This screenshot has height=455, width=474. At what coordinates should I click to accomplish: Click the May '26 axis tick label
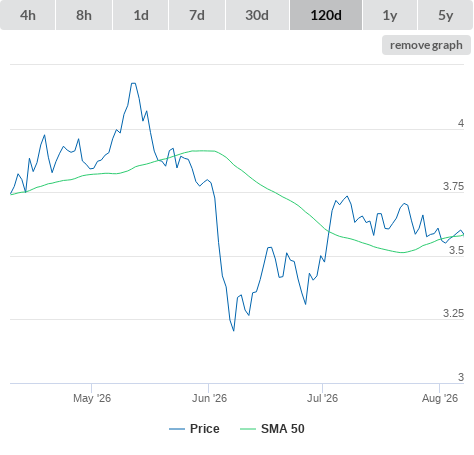point(92,398)
